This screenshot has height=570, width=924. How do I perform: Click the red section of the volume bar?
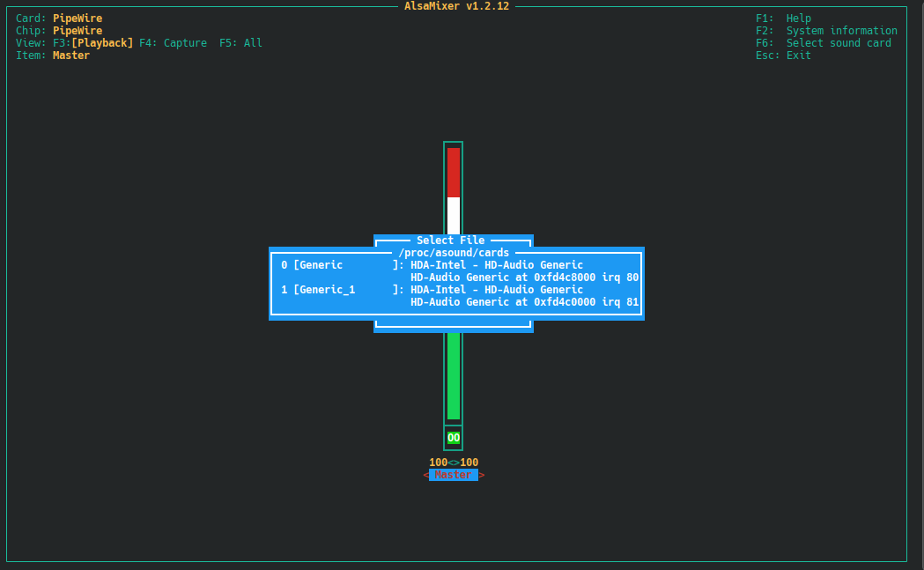pos(453,172)
